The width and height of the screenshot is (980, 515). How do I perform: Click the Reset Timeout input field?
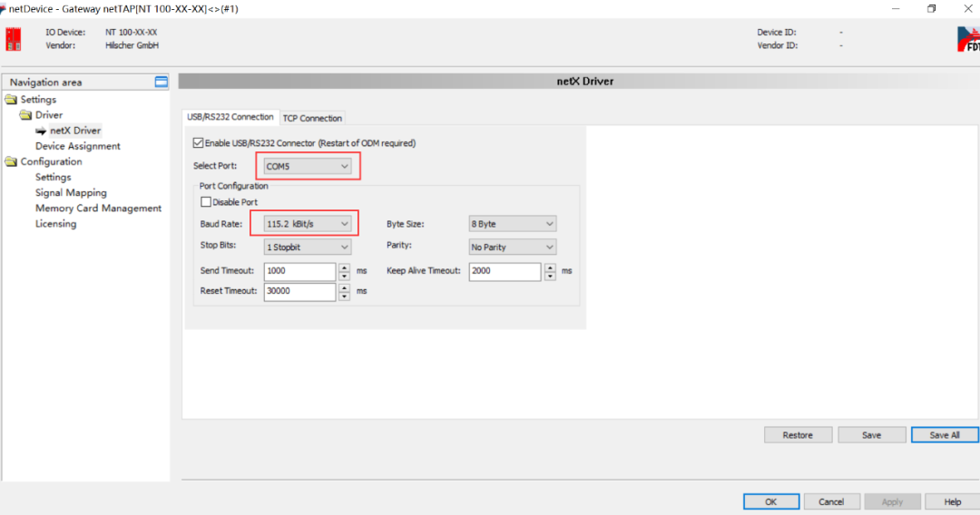(x=300, y=291)
